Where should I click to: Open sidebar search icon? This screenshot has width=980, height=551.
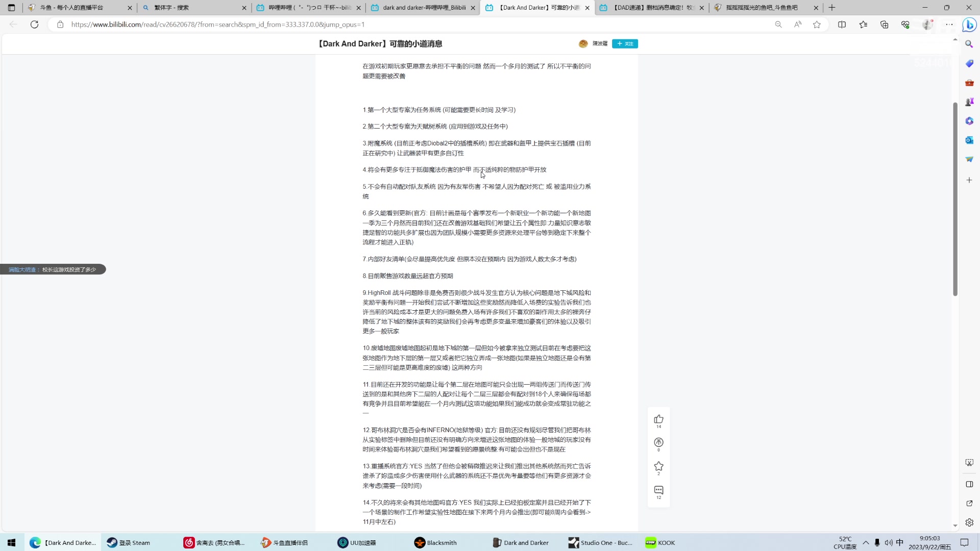pos(969,44)
